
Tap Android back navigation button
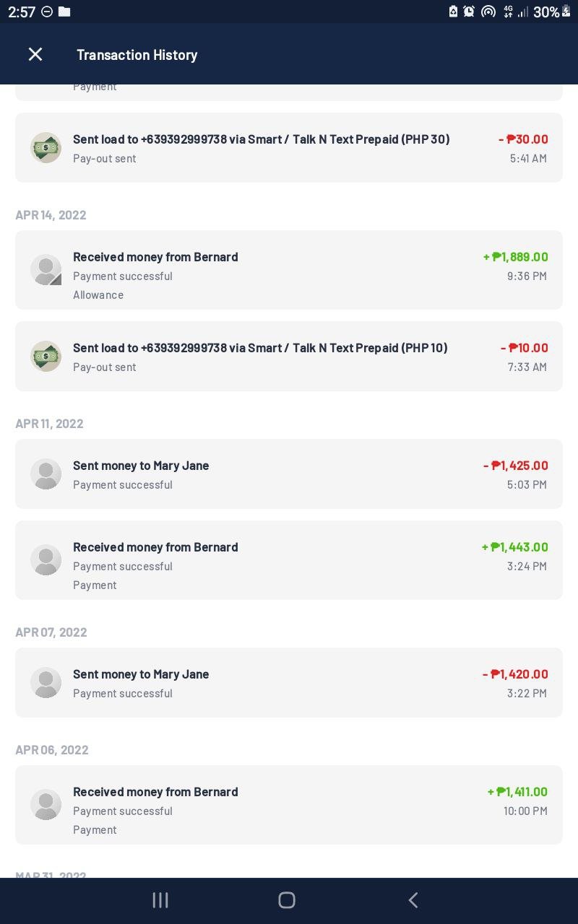click(413, 899)
